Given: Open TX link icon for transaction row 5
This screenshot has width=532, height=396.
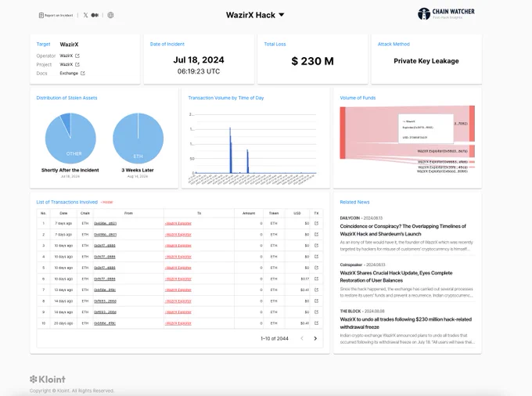Looking at the screenshot, I should [x=317, y=268].
